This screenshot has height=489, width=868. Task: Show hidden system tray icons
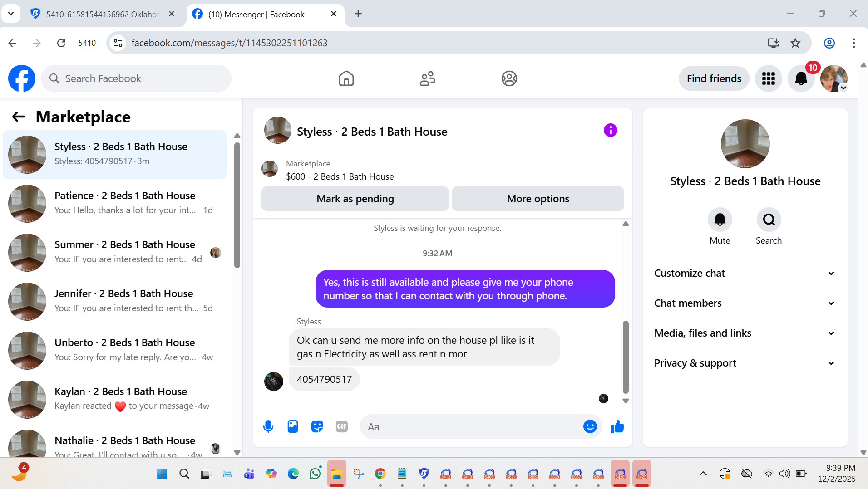click(703, 474)
